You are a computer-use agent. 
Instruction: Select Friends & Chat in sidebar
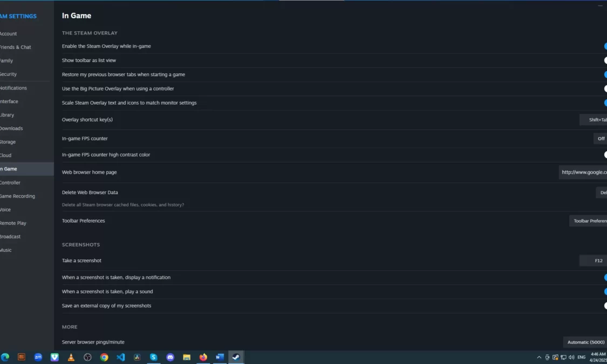[16, 47]
